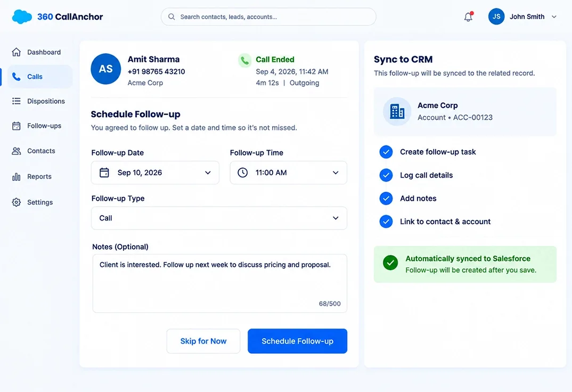
Task: Open the notification bell
Action: click(468, 17)
